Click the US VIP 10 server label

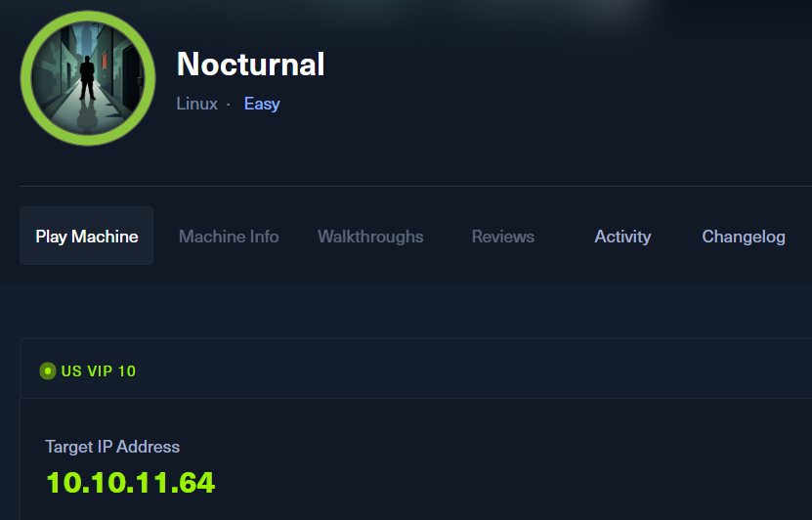(x=99, y=371)
